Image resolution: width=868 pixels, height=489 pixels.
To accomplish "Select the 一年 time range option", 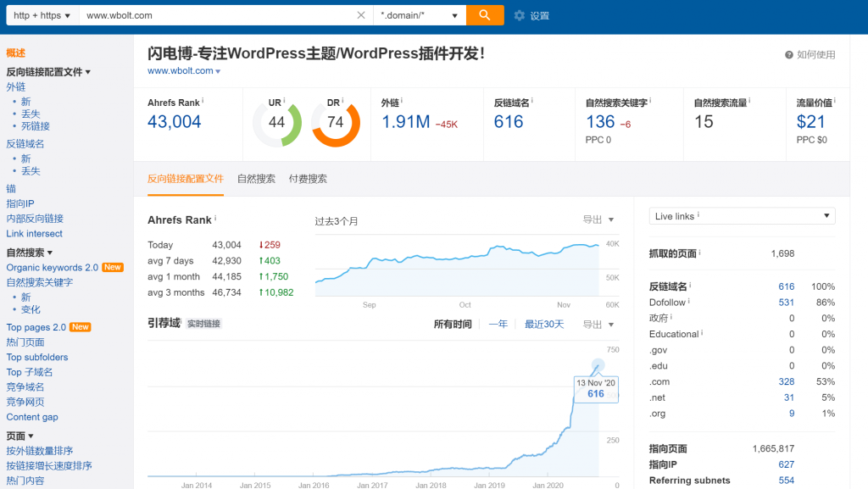I will pyautogui.click(x=498, y=325).
